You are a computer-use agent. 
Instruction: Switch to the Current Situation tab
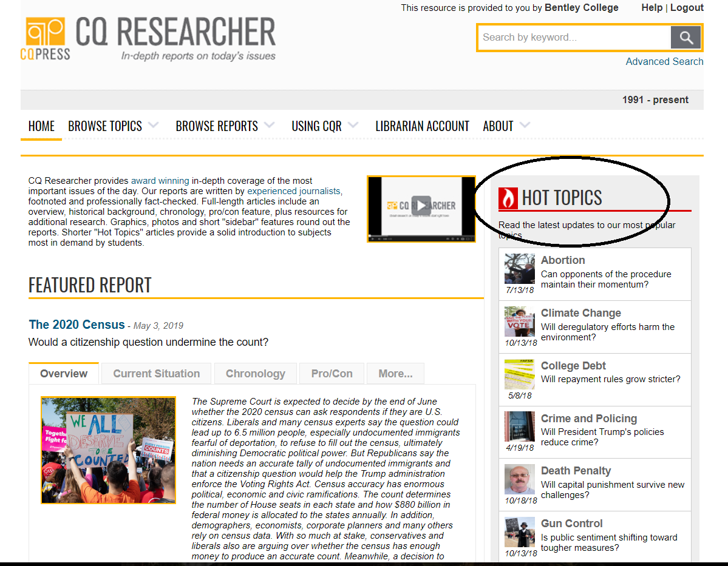157,374
